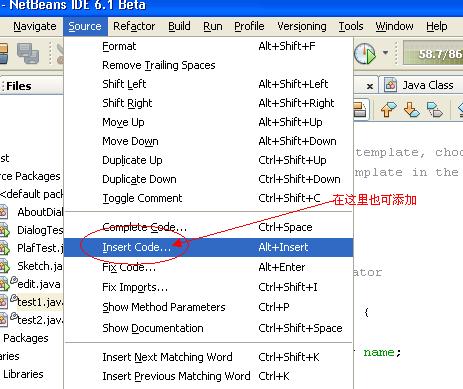
Task: Click the toggle bookmark editor icon
Action: point(435,109)
